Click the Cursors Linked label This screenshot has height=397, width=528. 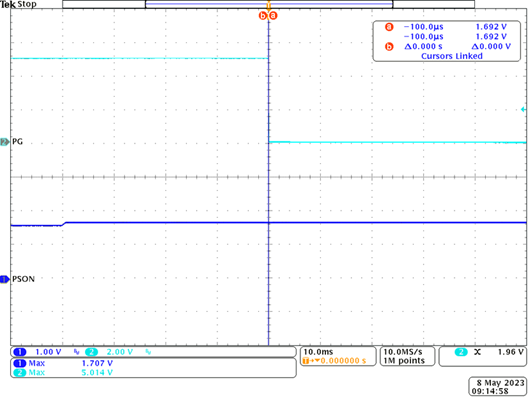[452, 56]
